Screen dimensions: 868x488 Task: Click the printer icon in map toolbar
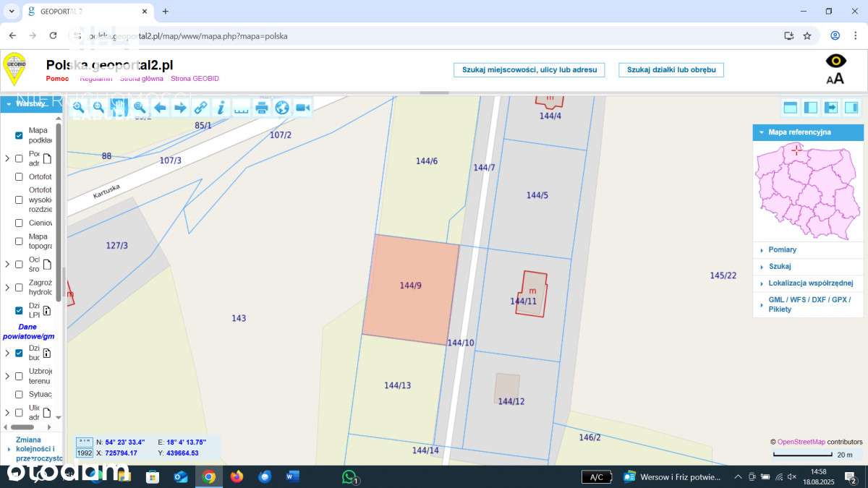[x=262, y=108]
